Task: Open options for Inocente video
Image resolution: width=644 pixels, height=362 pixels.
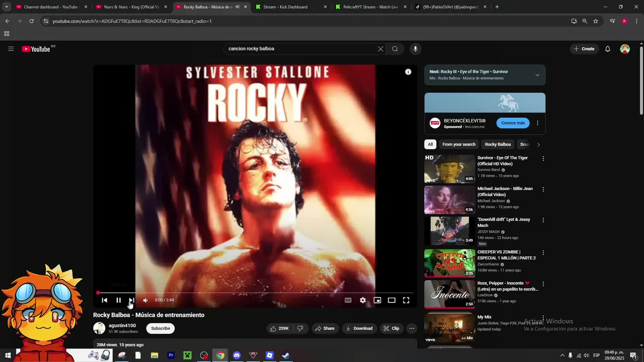Action: [x=543, y=284]
